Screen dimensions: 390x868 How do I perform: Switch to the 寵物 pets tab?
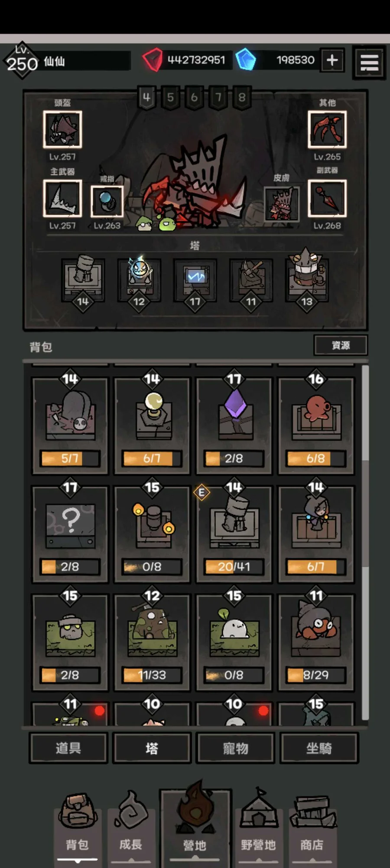pyautogui.click(x=236, y=748)
